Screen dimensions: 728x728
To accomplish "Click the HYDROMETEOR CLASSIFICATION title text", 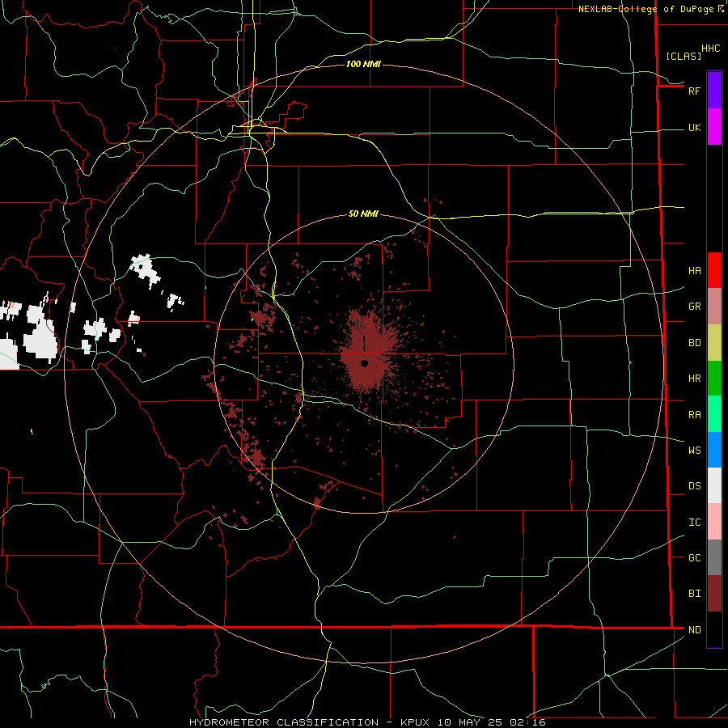I will (x=285, y=722).
